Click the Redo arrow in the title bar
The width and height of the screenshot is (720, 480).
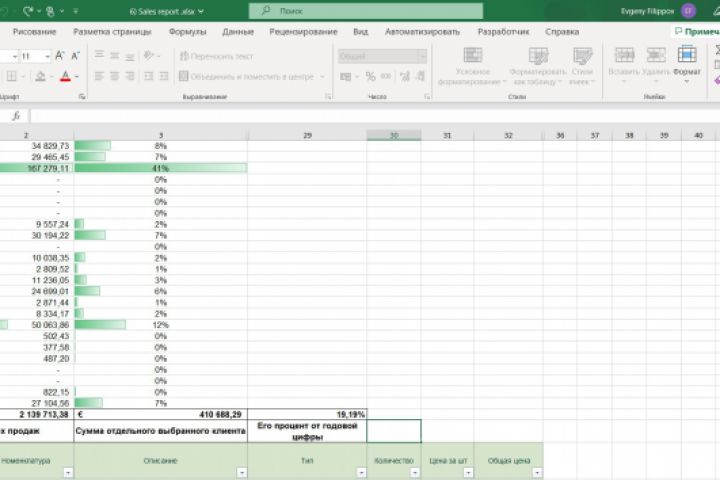(28, 11)
